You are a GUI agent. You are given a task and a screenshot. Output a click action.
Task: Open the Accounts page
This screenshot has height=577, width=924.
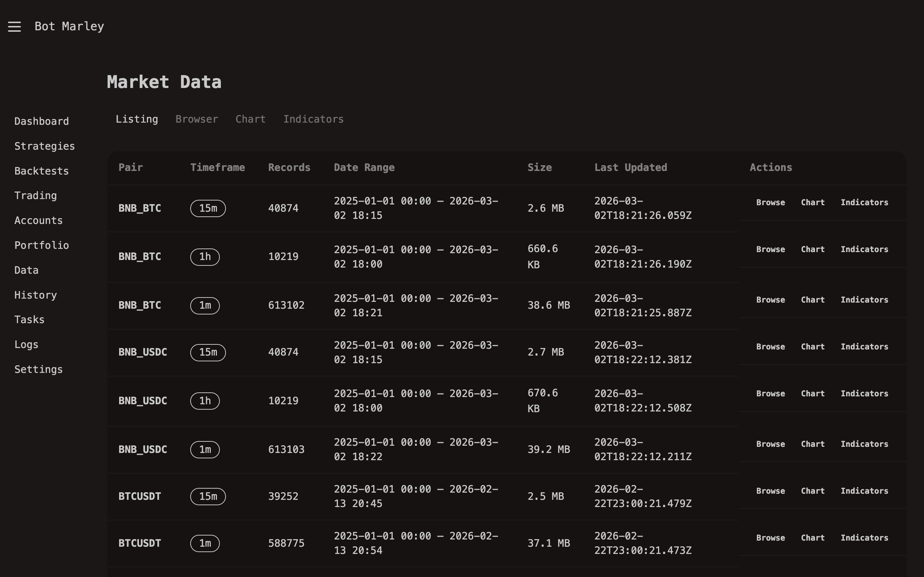tap(38, 220)
